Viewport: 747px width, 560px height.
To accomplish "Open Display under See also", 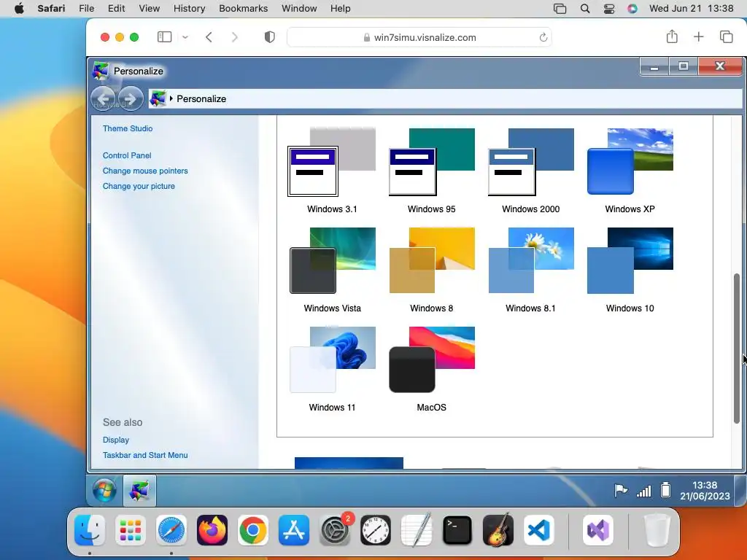I will pyautogui.click(x=116, y=440).
